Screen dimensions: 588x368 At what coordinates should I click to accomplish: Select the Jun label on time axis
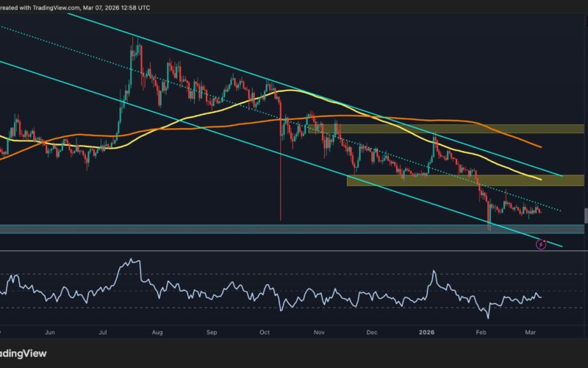[x=50, y=332]
